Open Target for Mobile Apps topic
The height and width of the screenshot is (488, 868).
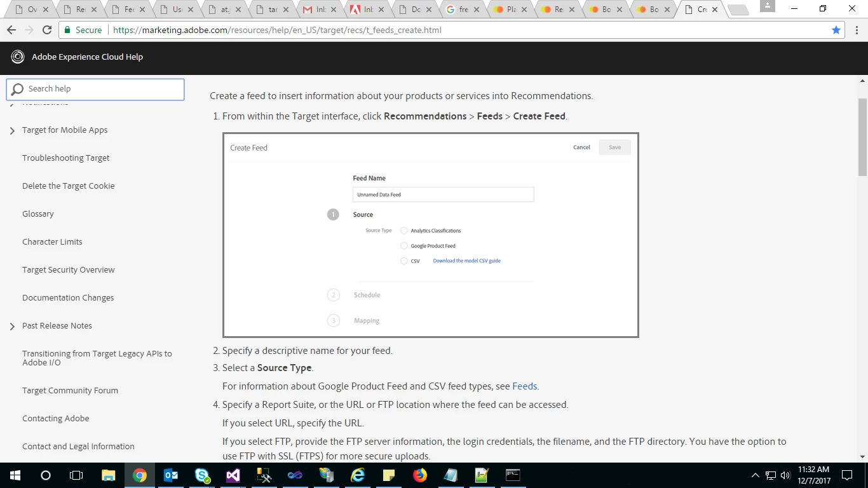(x=65, y=130)
